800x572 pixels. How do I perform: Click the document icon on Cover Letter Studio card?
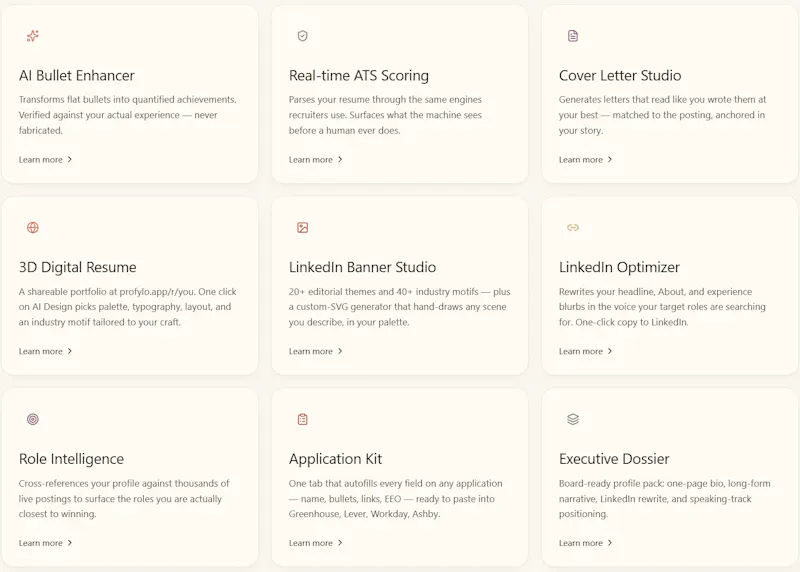[573, 36]
